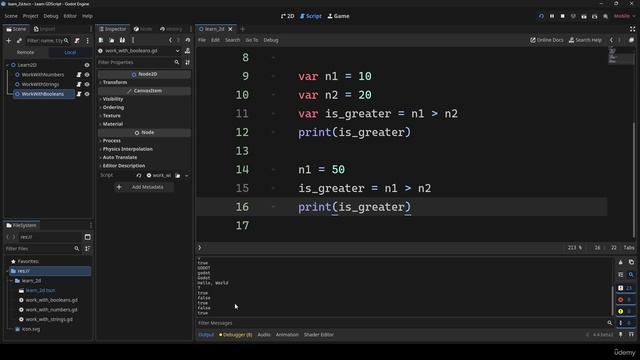Switch scene tree to Local view
Viewport: 640px width, 360px height.
point(70,52)
